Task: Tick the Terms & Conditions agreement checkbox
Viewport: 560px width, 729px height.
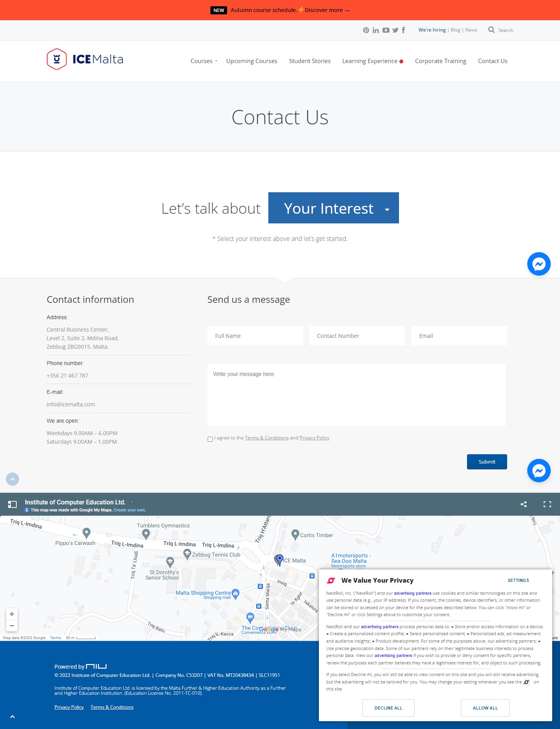Action: tap(210, 439)
